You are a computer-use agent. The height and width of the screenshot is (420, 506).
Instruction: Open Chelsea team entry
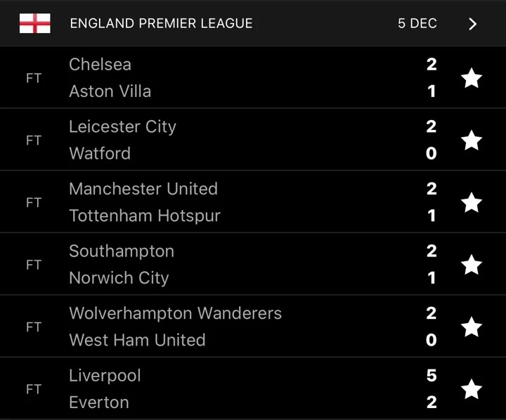coord(100,65)
